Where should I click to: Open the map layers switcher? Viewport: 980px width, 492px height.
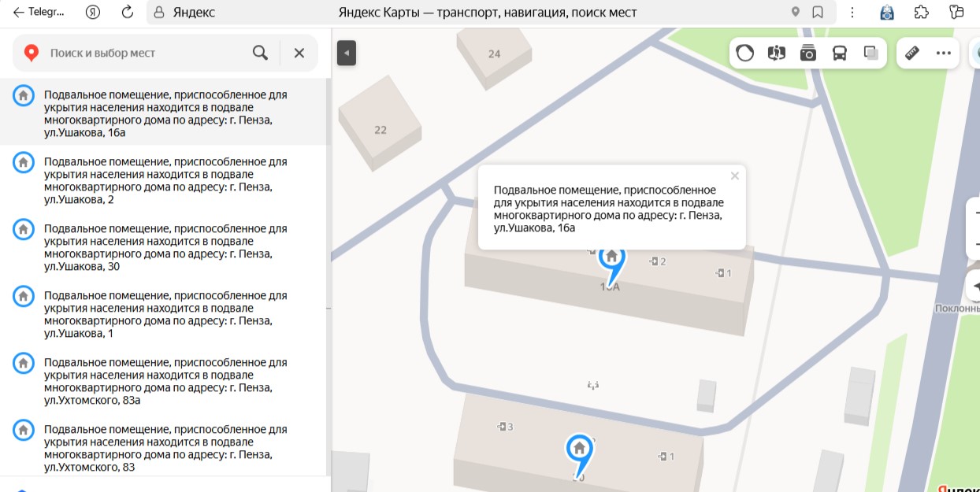click(871, 54)
